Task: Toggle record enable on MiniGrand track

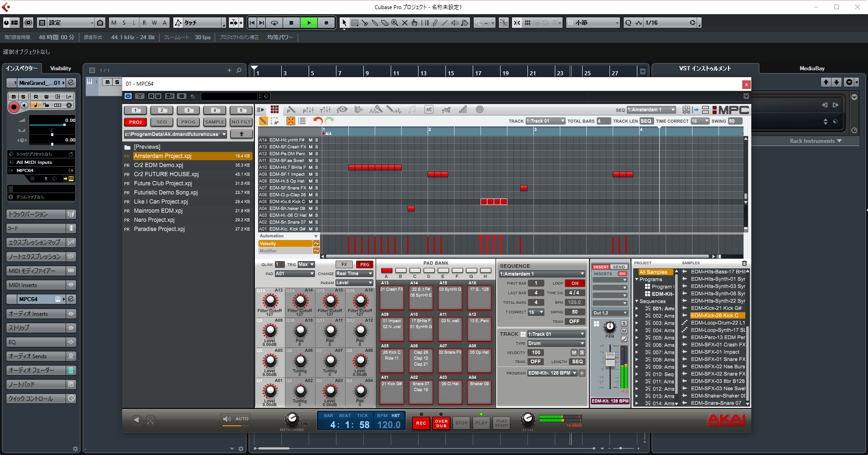Action: coord(14,107)
